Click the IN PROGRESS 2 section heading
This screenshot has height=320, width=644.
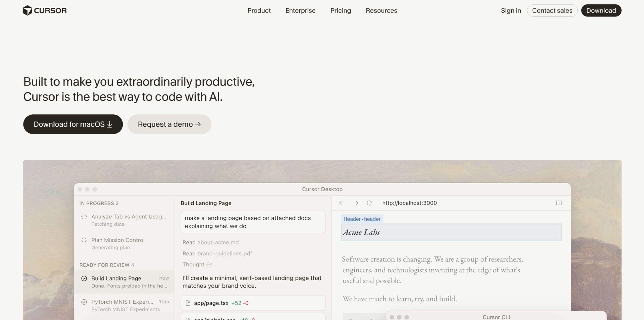(99, 203)
